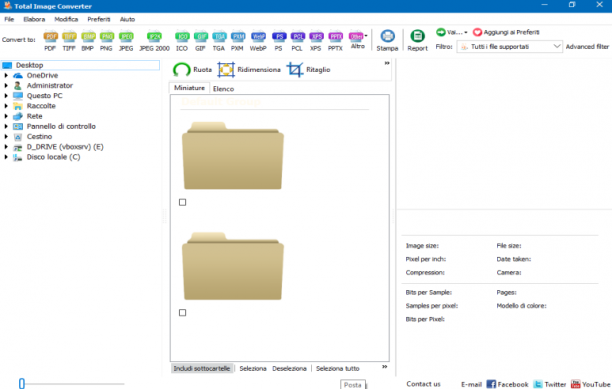The image size is (612, 389).
Task: Convert images to PNG
Action: (106, 41)
